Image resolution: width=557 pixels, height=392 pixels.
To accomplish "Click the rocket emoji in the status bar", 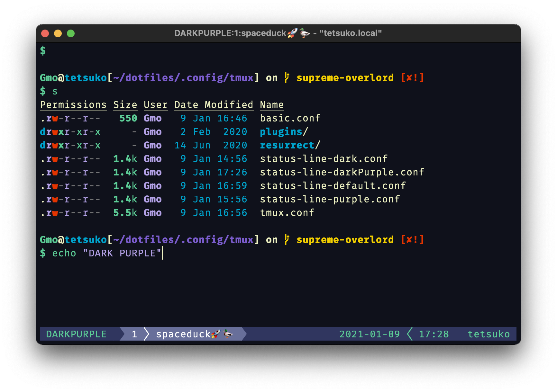I will point(216,334).
